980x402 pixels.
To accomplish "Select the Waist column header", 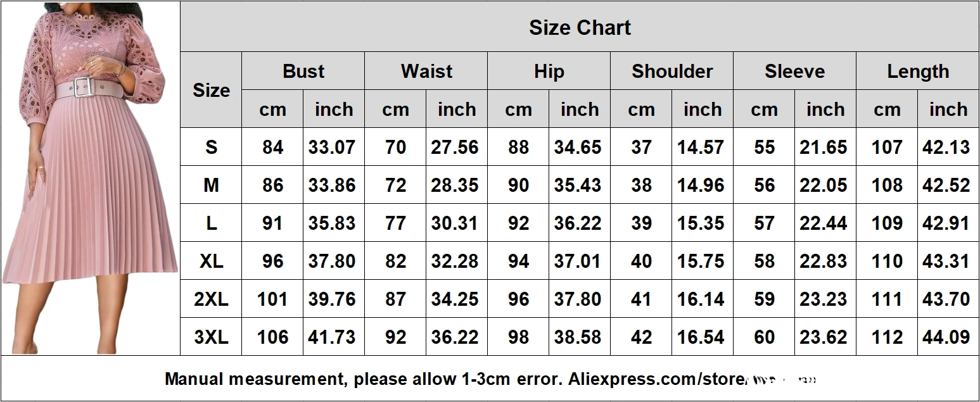I will pos(426,72).
